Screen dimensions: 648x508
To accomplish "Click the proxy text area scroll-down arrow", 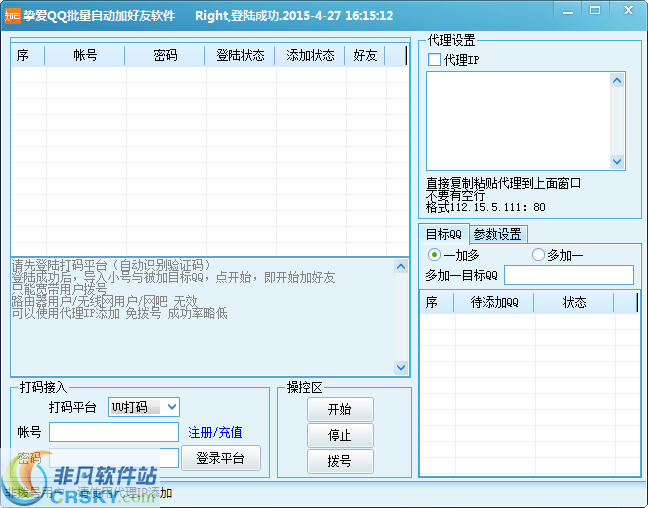I will pyautogui.click(x=617, y=161).
